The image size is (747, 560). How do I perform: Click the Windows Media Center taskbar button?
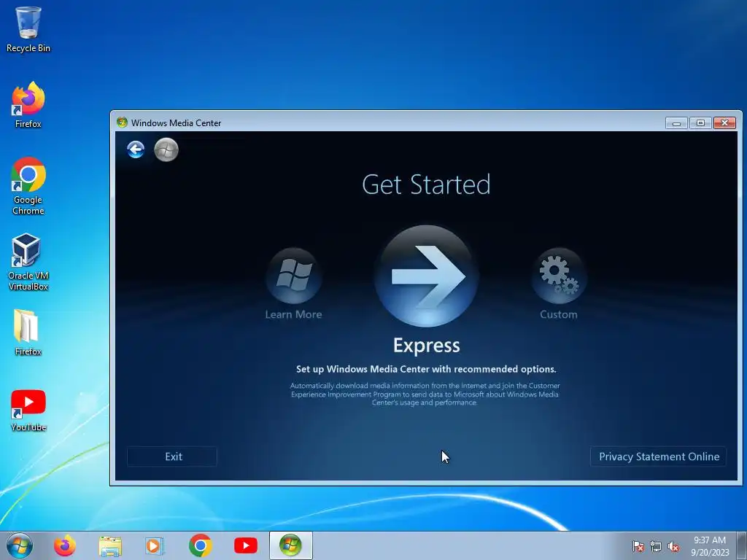pos(290,545)
